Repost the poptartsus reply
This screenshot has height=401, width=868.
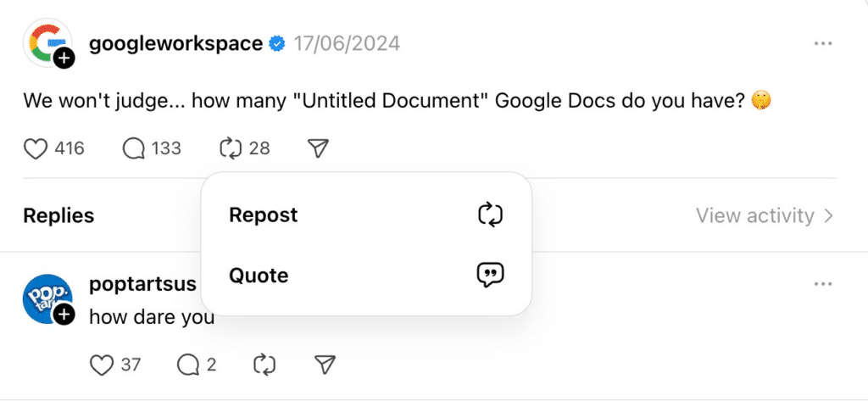[x=264, y=365]
